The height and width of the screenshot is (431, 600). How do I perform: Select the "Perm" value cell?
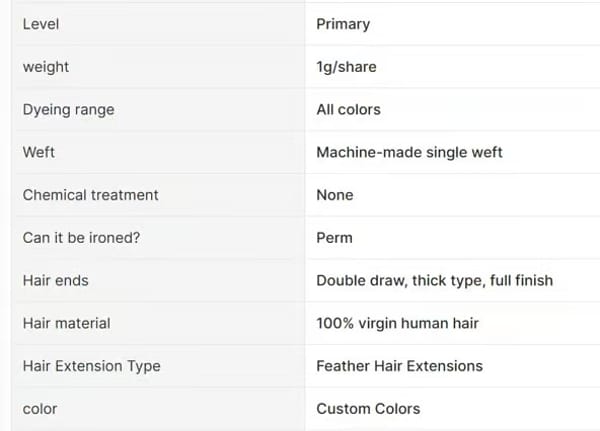(x=334, y=238)
